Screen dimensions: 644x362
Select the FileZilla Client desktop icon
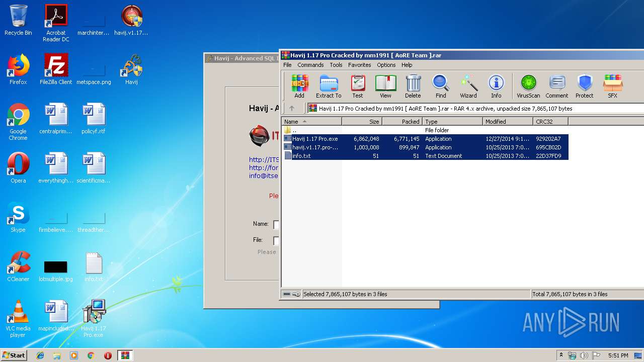point(56,69)
